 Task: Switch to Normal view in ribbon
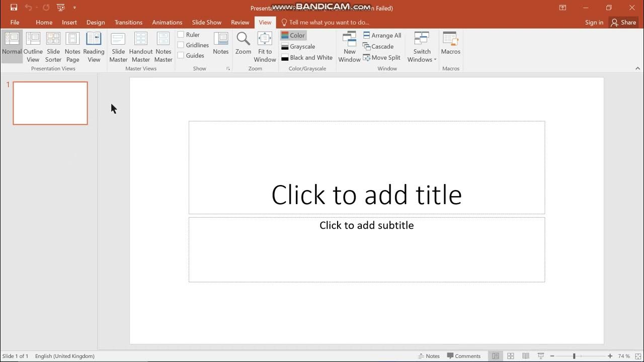tap(12, 46)
